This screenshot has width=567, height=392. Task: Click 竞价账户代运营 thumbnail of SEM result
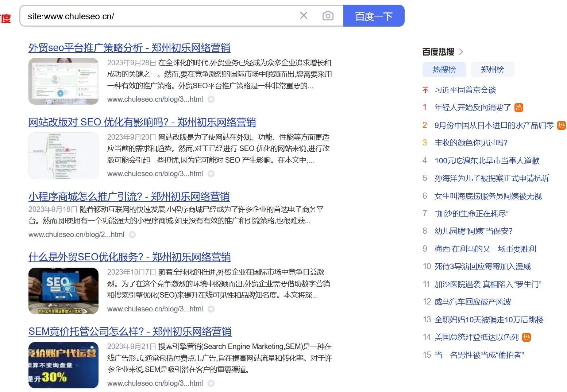click(63, 365)
